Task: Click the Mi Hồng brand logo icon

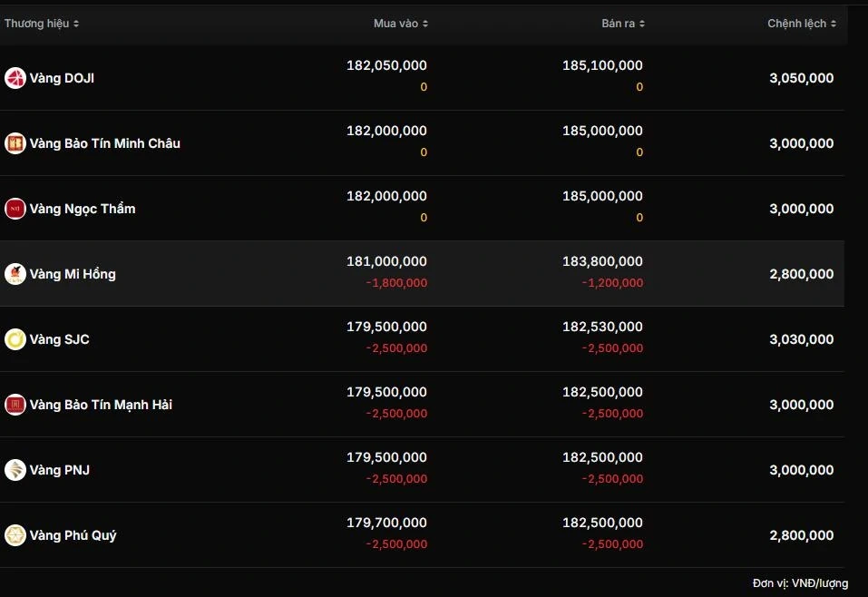Action: (15, 274)
